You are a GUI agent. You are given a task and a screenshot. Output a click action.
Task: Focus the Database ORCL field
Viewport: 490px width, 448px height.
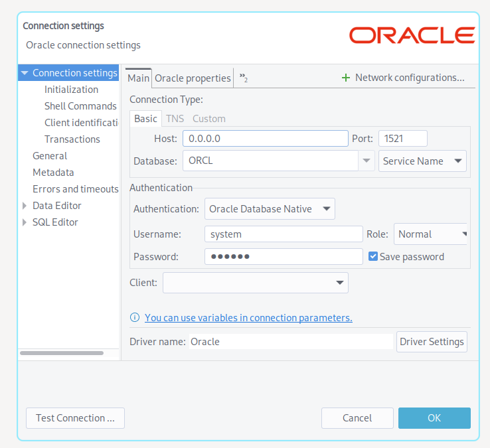[x=270, y=161]
